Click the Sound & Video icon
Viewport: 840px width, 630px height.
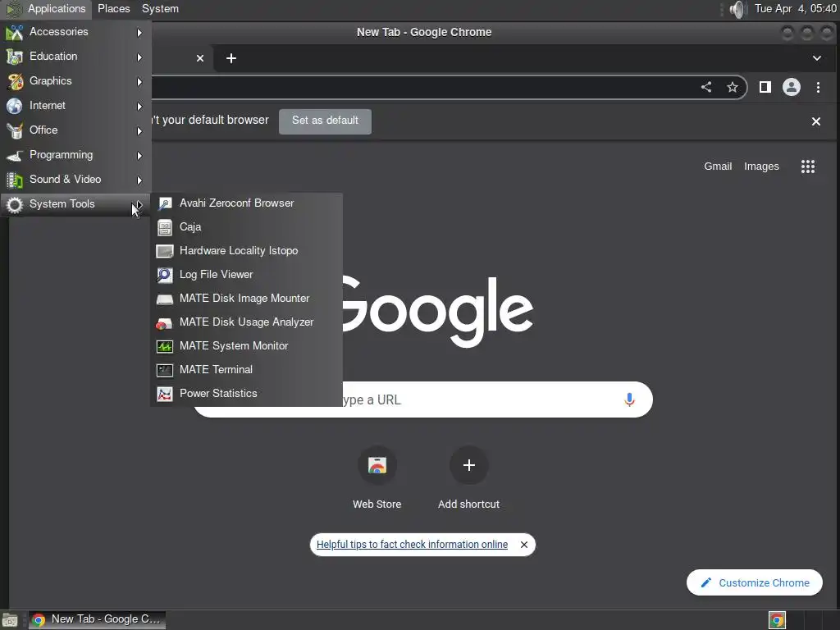[x=15, y=180]
